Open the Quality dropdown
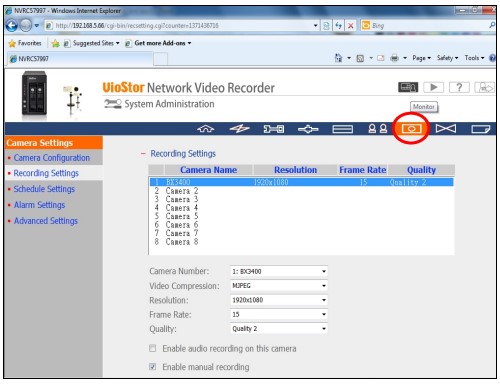Image resolution: width=500 pixels, height=386 pixels. (279, 329)
